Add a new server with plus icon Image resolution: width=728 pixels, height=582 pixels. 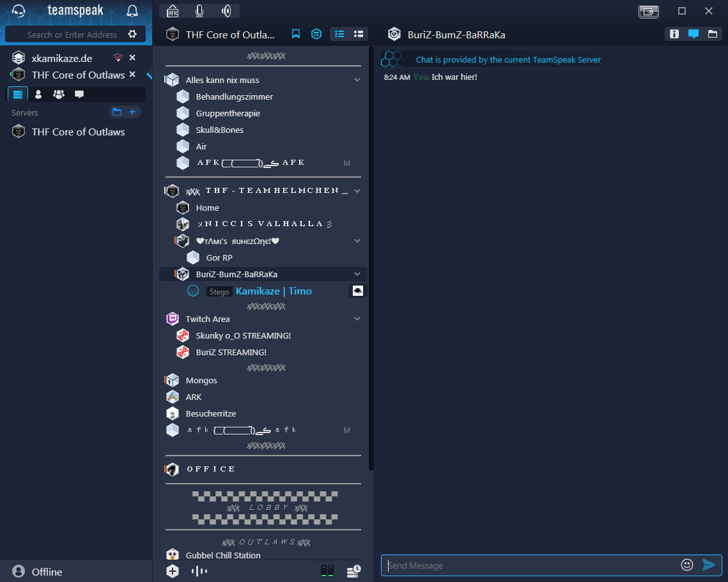pos(132,112)
